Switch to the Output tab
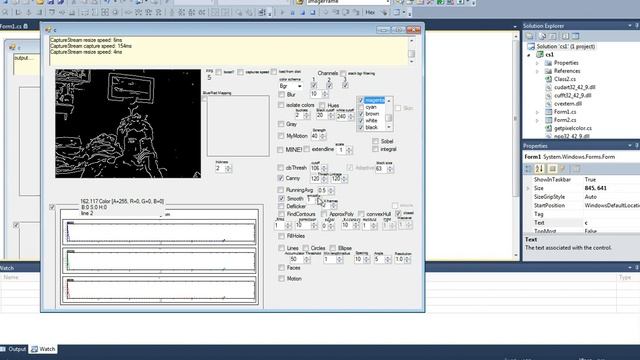Viewport: 640px width, 360px height. tap(14, 349)
